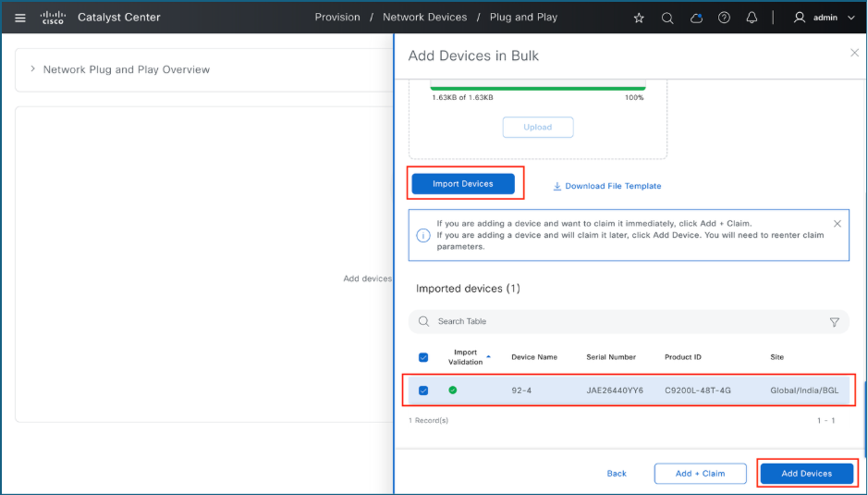Click the Product ID column header

click(x=682, y=357)
